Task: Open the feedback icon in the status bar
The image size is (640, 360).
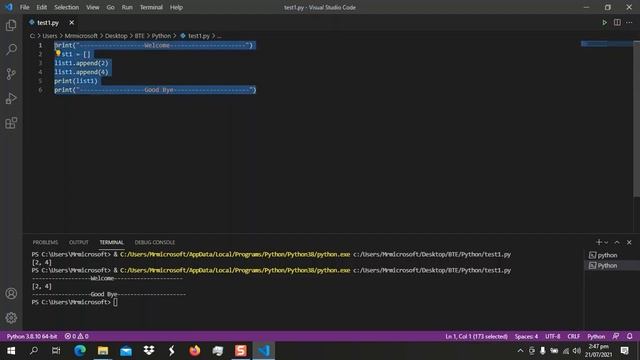Action: (x=616, y=336)
